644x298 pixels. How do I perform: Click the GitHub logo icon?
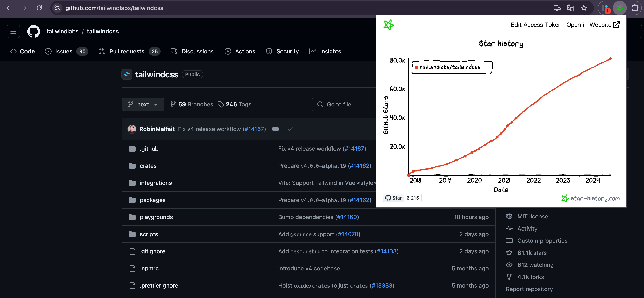tap(34, 31)
